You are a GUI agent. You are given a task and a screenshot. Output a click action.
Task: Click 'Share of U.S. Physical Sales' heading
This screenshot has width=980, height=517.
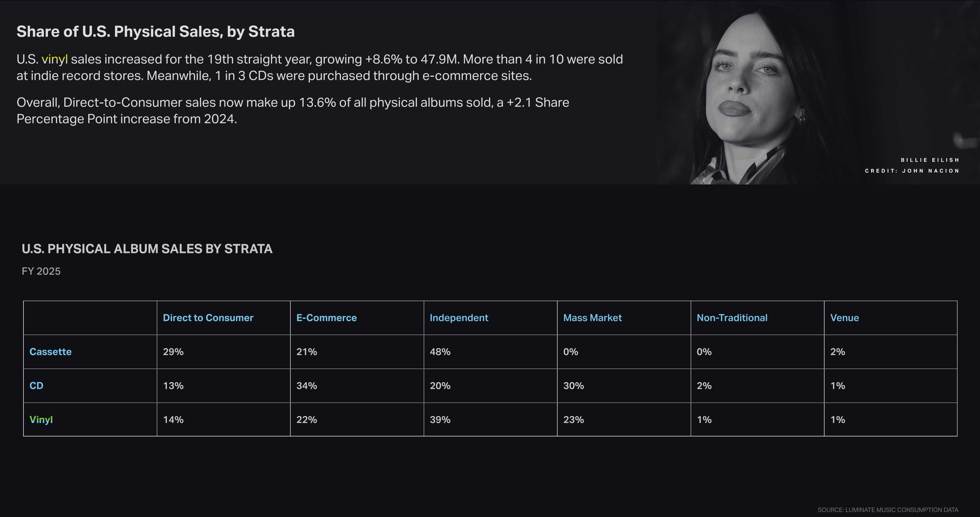tap(155, 32)
